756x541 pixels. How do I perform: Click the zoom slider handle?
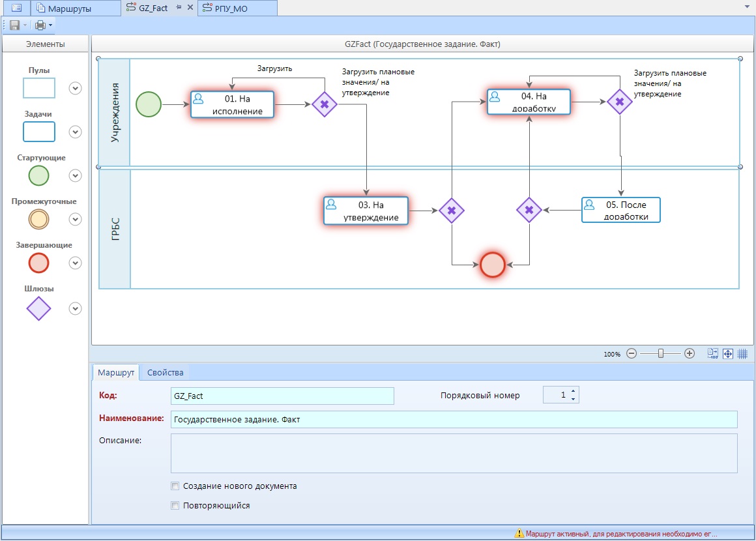(x=660, y=353)
